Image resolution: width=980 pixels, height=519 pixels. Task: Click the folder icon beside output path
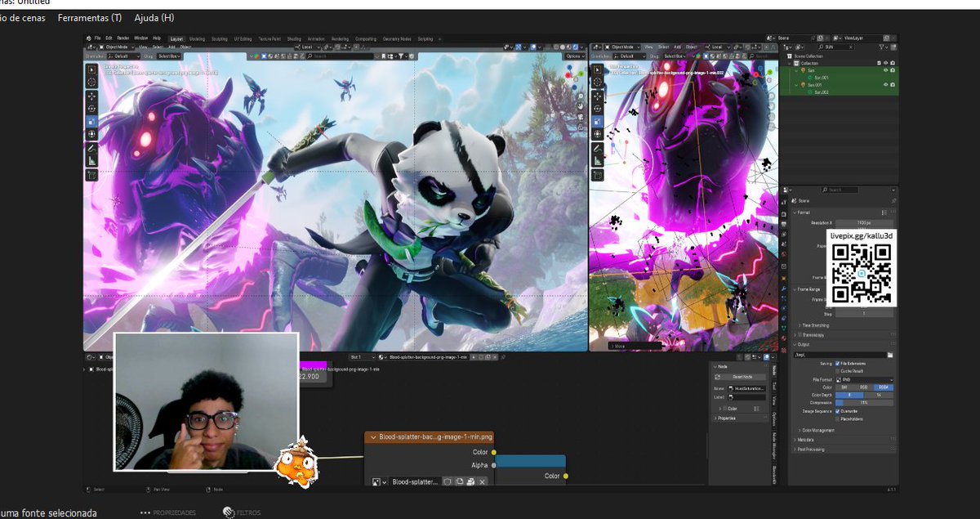tap(890, 355)
